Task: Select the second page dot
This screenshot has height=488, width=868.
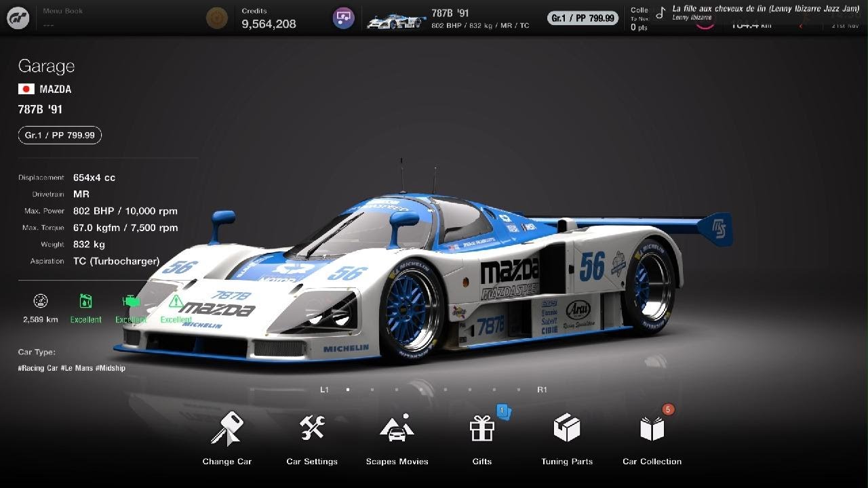Action: tap(372, 390)
